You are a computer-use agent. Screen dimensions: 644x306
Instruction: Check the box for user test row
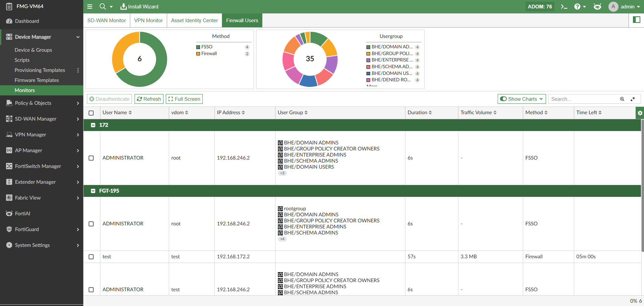click(91, 257)
